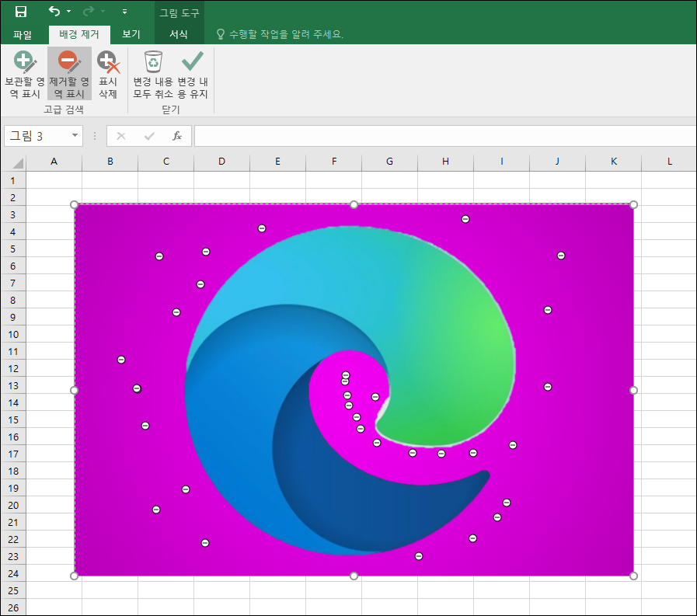Click the top-center picture resize handle
Screen dimensions: 697x616
(x=354, y=204)
